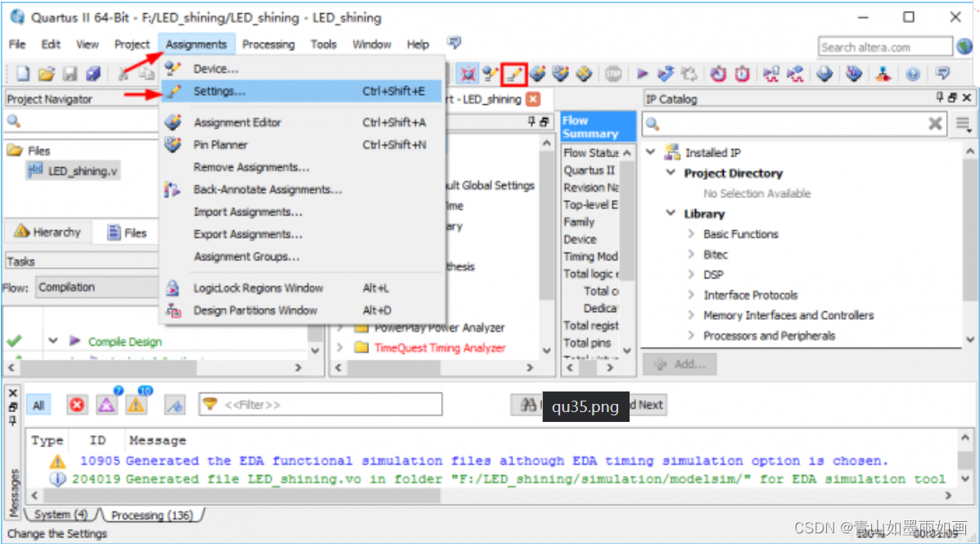Open the Processing menu
Viewport: 980px width, 544px height.
click(x=269, y=44)
